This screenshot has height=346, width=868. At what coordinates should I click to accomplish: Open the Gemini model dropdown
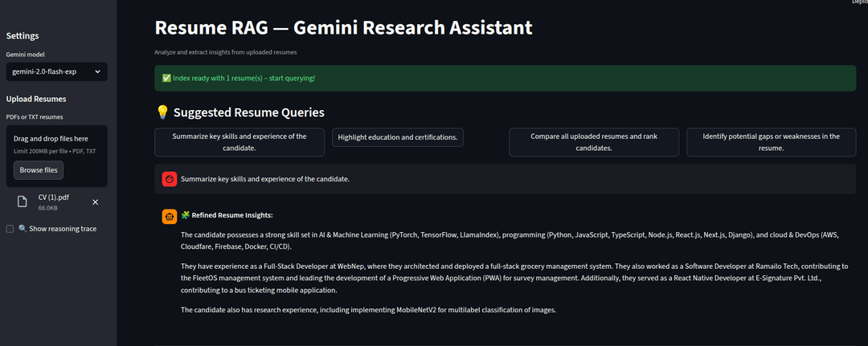point(56,72)
